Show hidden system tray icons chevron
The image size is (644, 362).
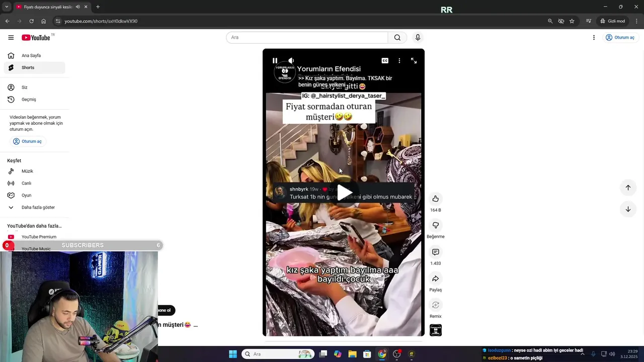583,354
